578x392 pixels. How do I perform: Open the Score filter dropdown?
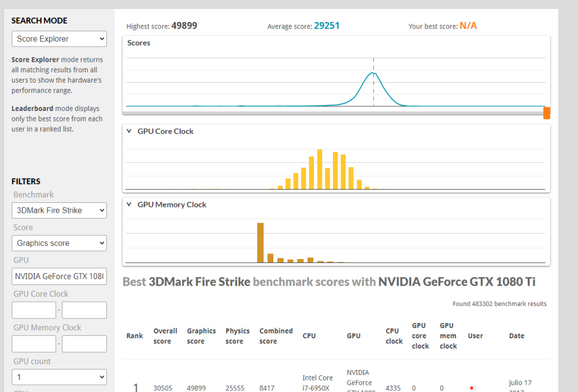tap(59, 243)
